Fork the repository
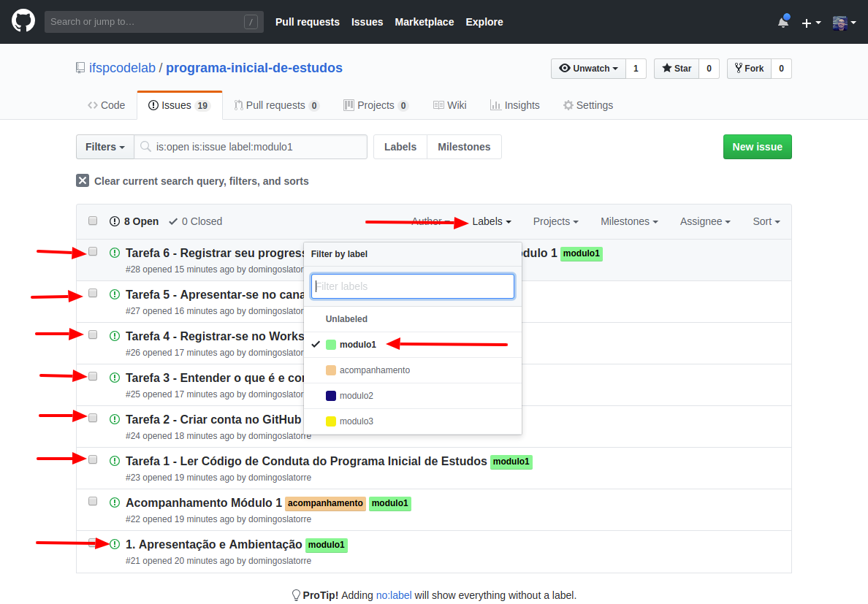 pyautogui.click(x=749, y=68)
